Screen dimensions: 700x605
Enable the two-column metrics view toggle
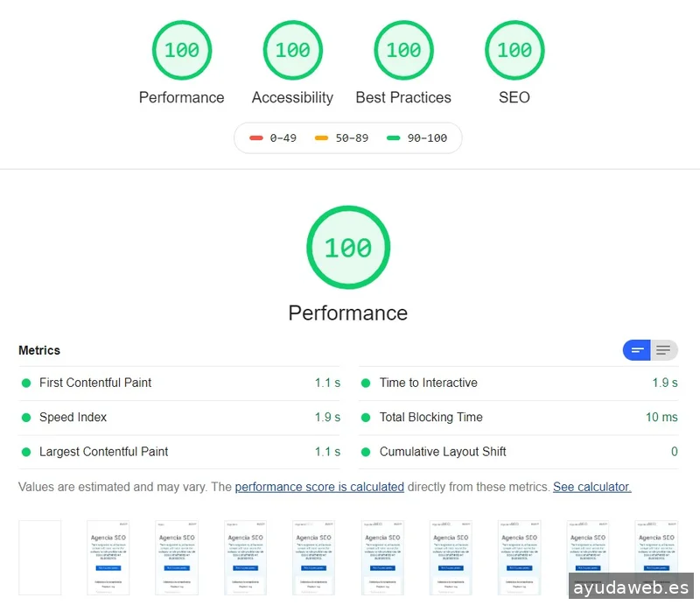[636, 349]
